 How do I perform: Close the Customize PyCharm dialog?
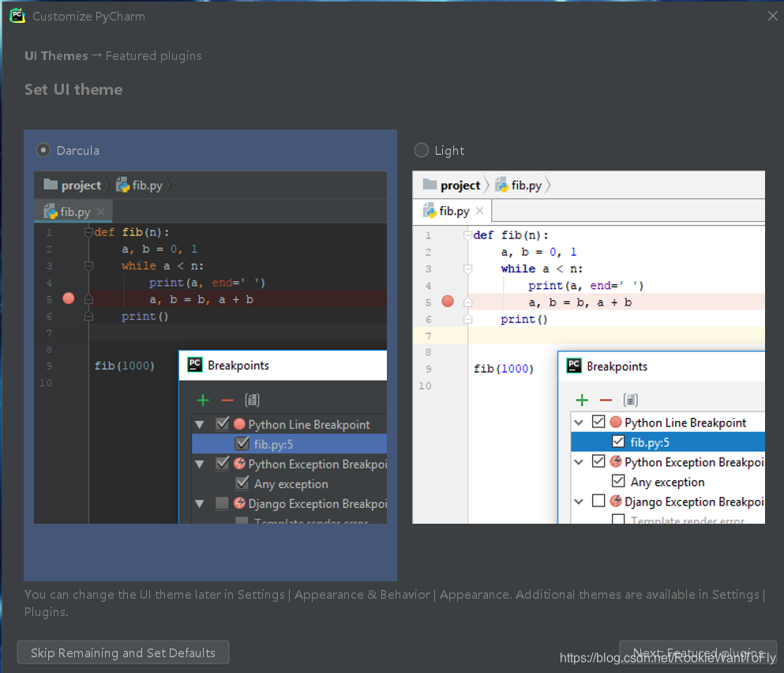tap(772, 16)
